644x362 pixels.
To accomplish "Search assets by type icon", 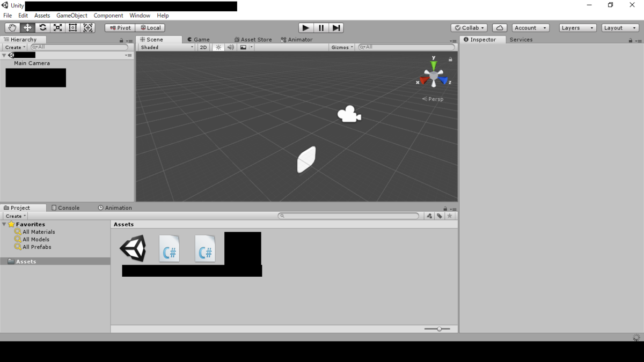I will tap(429, 216).
